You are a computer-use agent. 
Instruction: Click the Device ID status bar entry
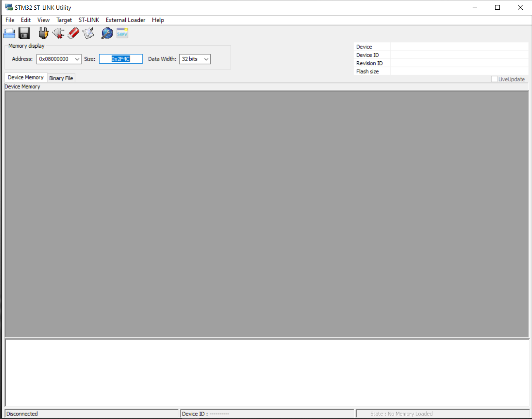(x=267, y=414)
